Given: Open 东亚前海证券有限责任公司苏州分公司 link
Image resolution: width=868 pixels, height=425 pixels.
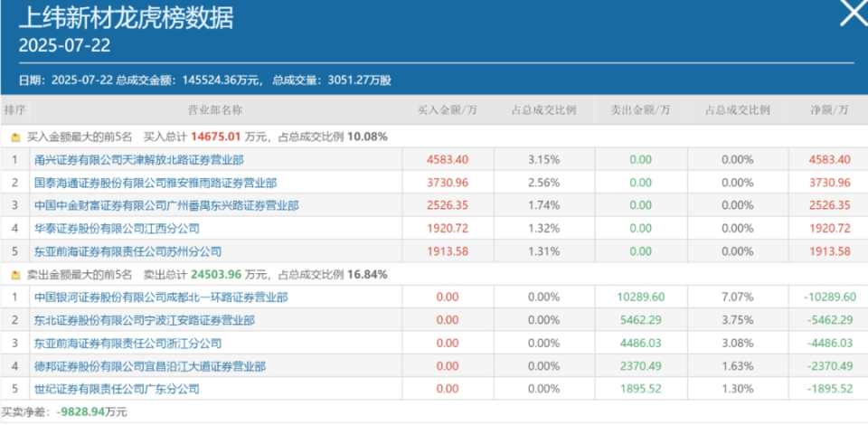Looking at the screenshot, I should click(x=127, y=251).
